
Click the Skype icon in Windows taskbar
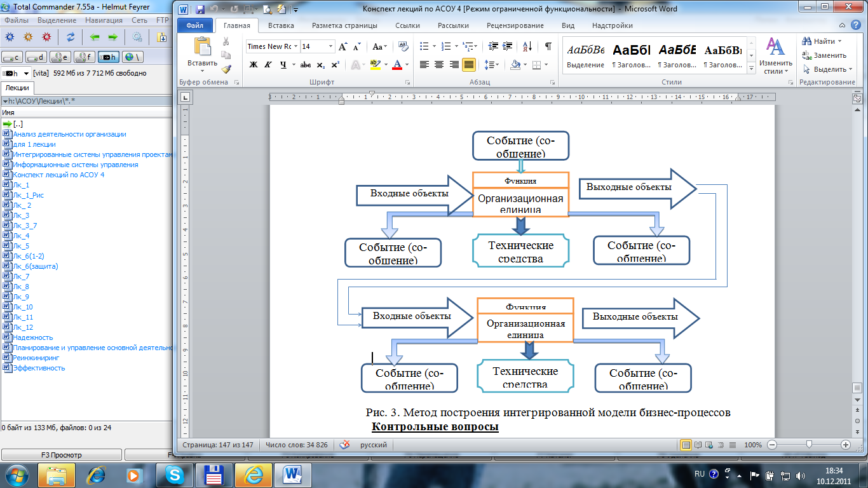pos(174,475)
